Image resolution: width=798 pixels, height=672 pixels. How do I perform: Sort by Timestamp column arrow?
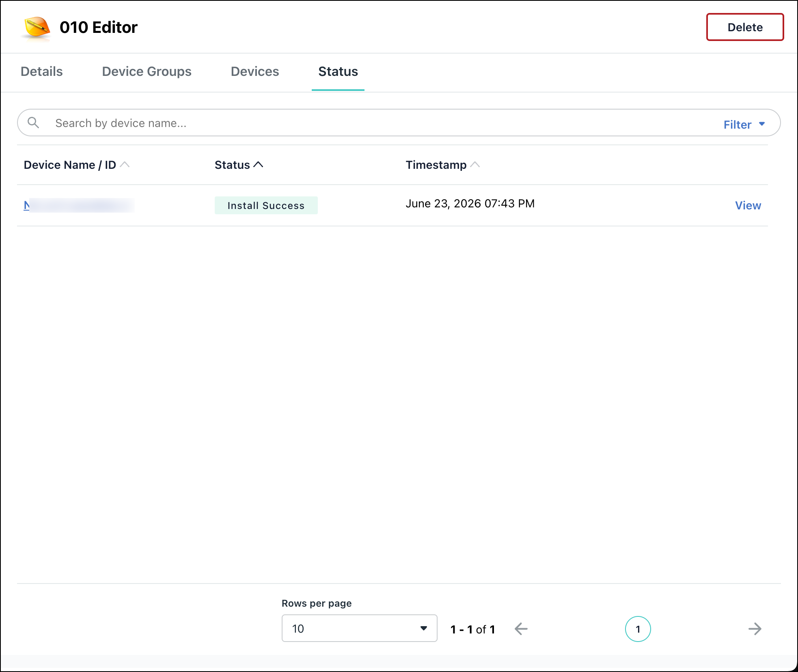pyautogui.click(x=475, y=165)
